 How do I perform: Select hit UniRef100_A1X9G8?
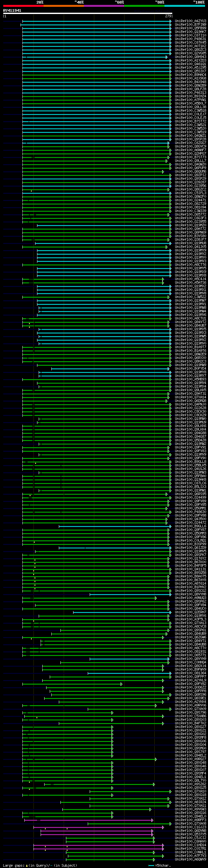190,78
